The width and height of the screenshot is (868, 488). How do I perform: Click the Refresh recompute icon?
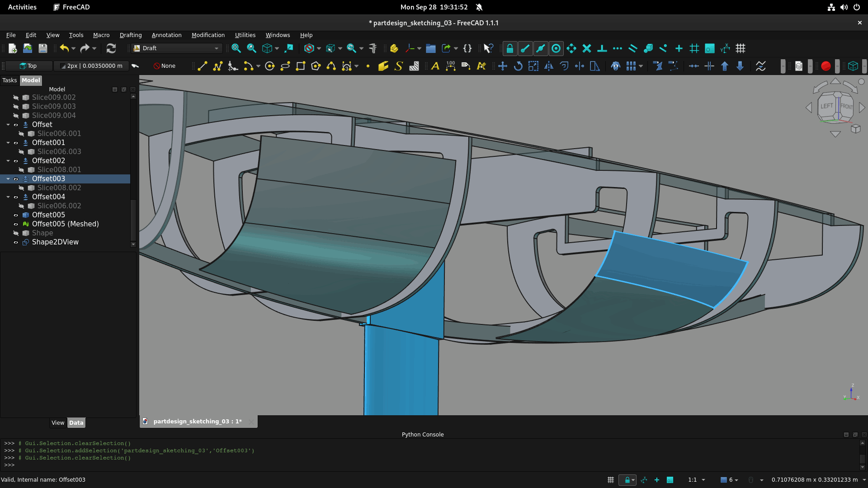(111, 48)
